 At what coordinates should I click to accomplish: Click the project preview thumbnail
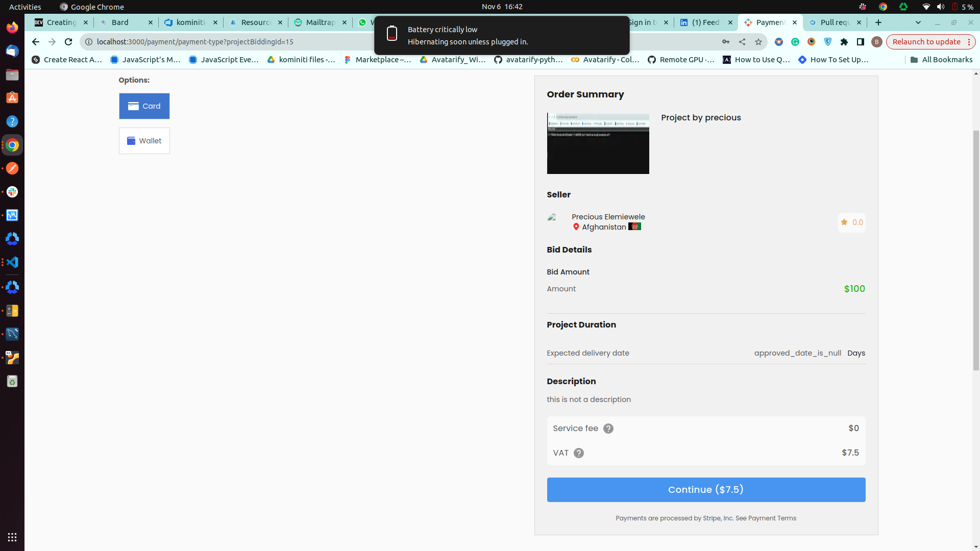pyautogui.click(x=598, y=143)
